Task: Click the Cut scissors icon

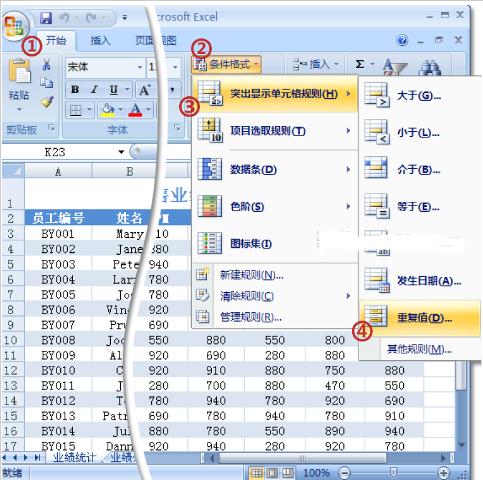Action: (47, 65)
